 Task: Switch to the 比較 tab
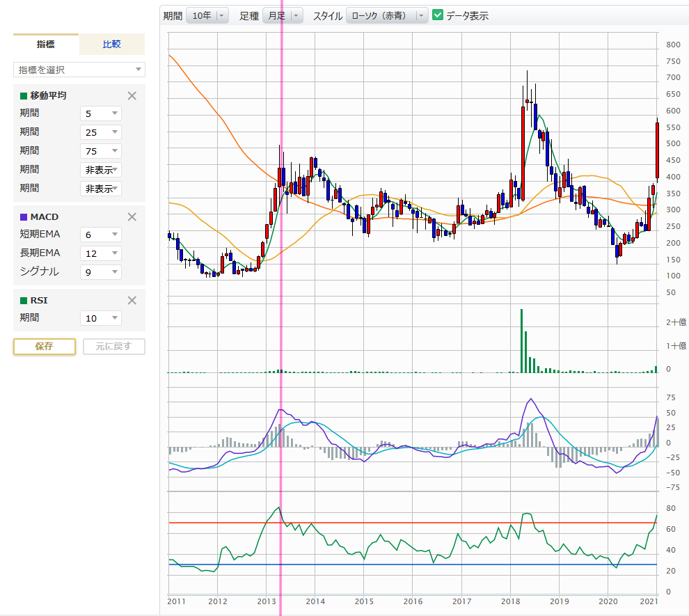pyautogui.click(x=111, y=45)
